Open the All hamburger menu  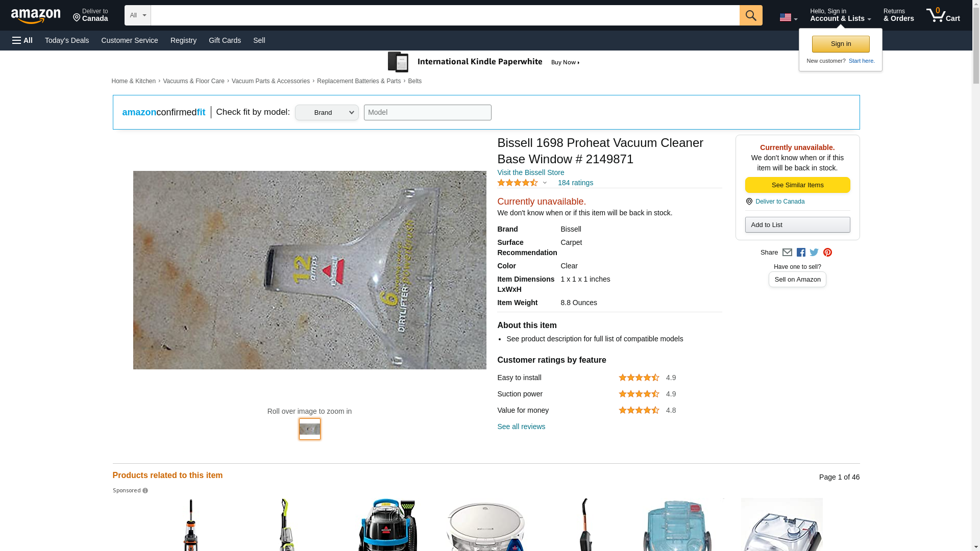pyautogui.click(x=22, y=40)
